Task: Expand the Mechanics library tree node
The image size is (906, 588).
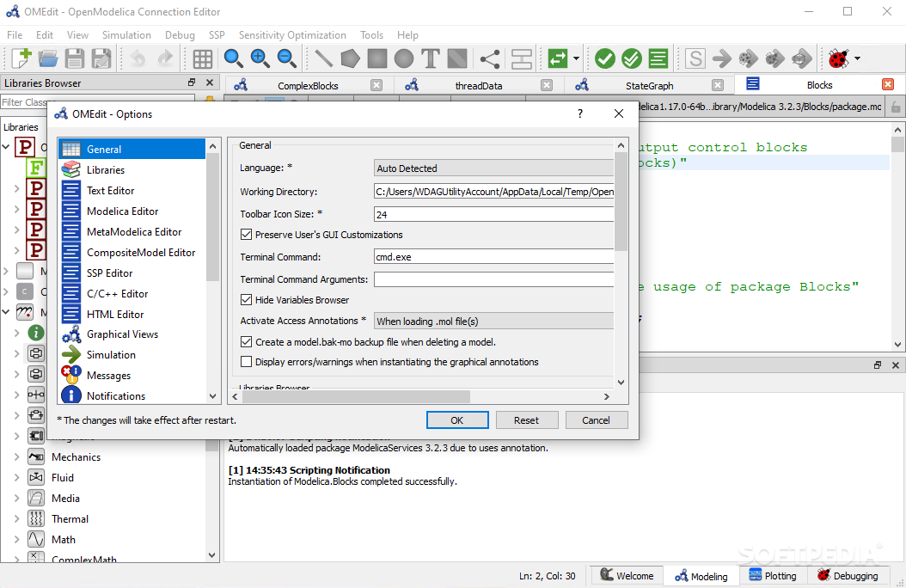Action: [16, 456]
